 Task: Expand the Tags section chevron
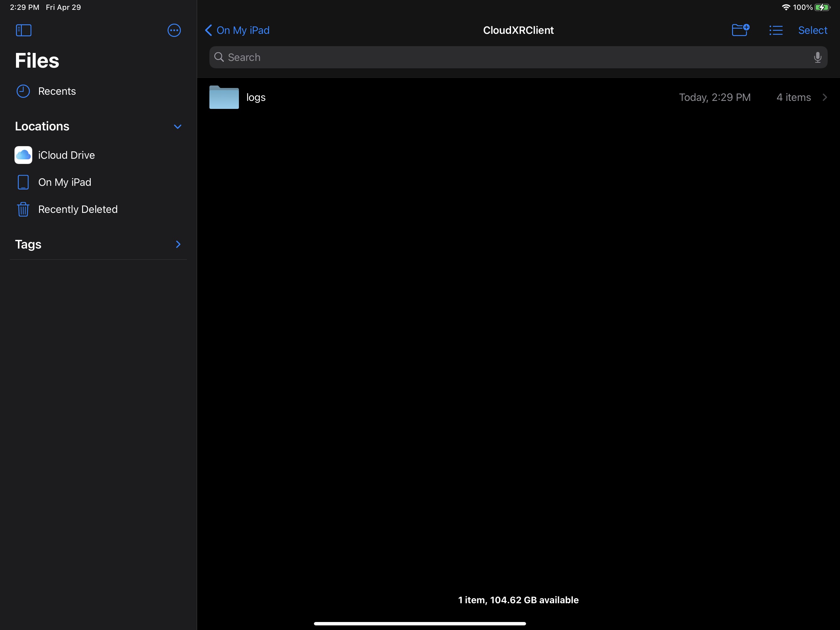click(178, 244)
